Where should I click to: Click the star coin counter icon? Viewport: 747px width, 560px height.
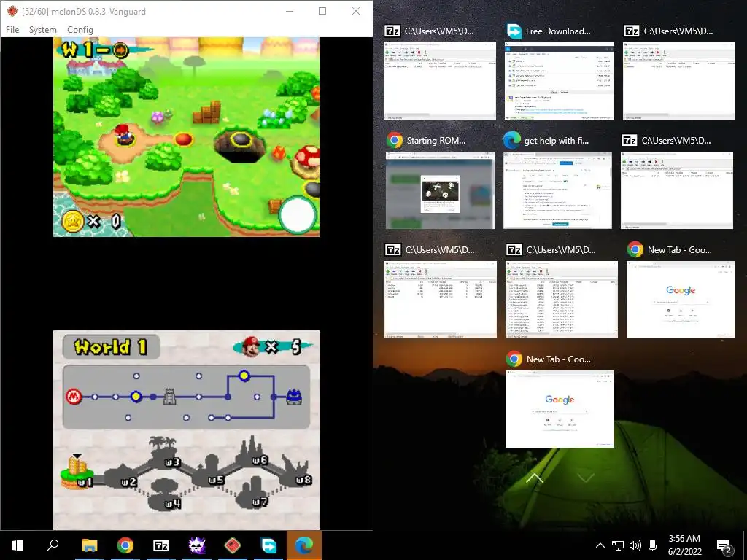pyautogui.click(x=73, y=221)
